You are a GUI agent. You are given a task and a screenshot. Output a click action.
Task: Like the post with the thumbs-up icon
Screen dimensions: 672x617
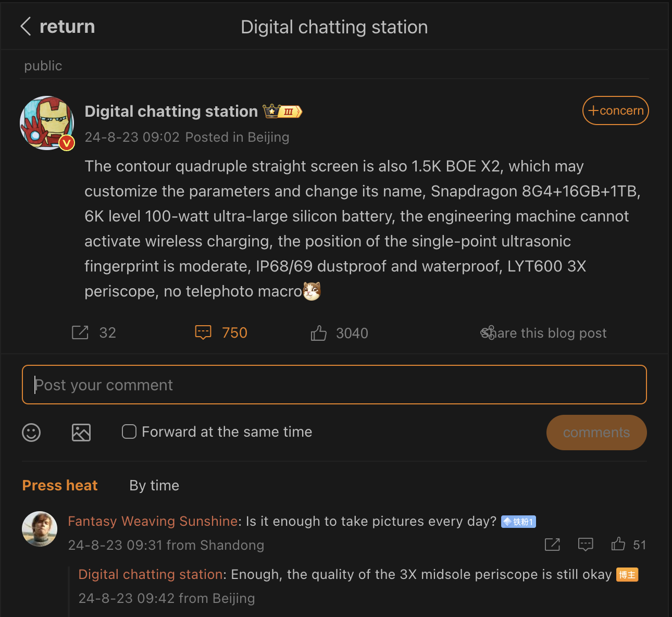click(x=319, y=333)
